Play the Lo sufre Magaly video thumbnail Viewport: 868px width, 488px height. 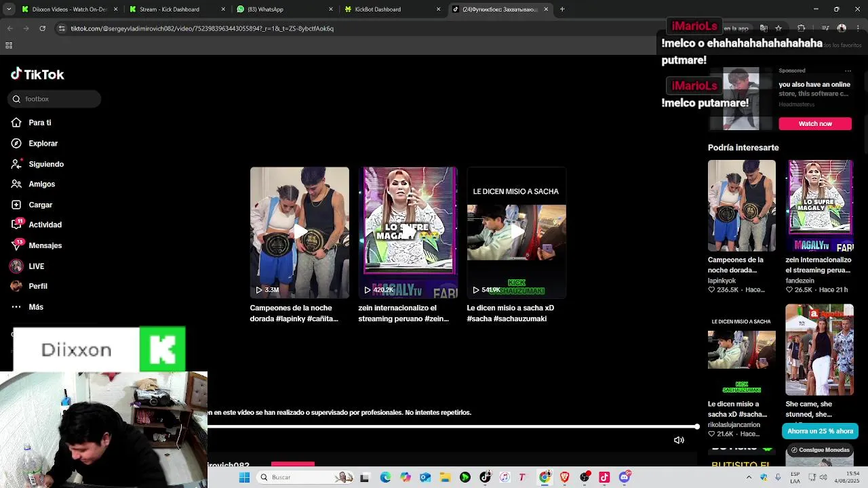[408, 232]
